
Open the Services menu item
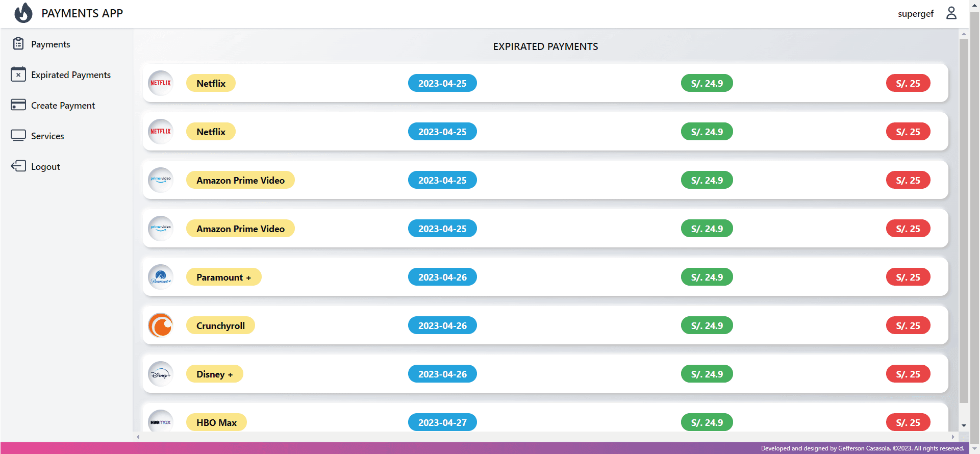pyautogui.click(x=47, y=136)
